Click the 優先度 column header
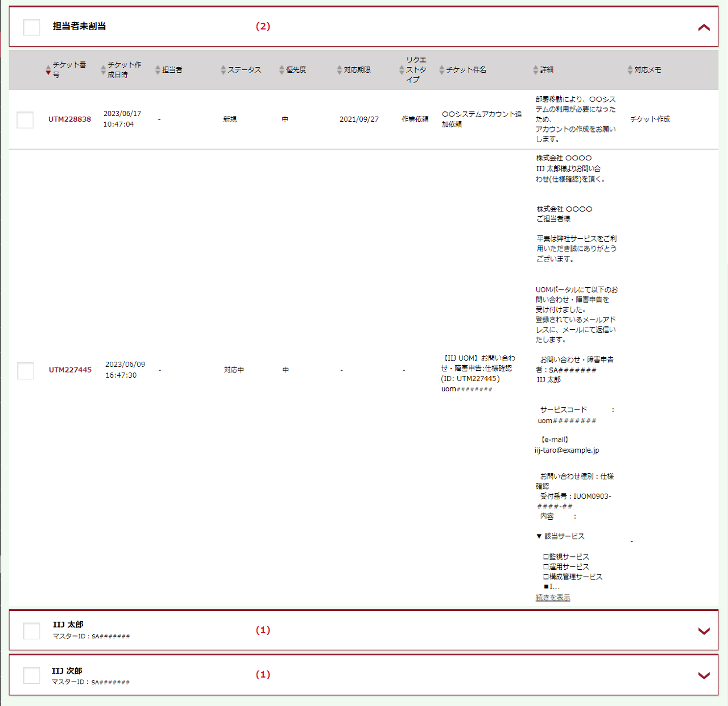The height and width of the screenshot is (706, 728). tap(296, 70)
